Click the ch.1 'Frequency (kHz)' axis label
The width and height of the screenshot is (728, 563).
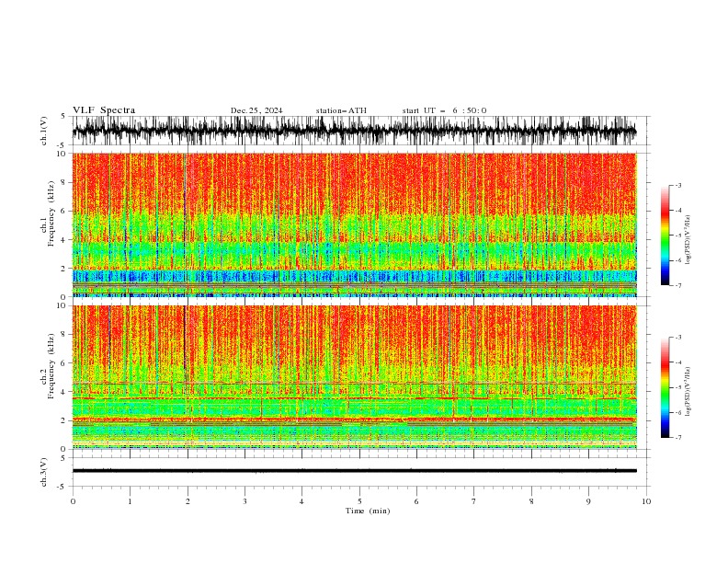click(x=51, y=214)
